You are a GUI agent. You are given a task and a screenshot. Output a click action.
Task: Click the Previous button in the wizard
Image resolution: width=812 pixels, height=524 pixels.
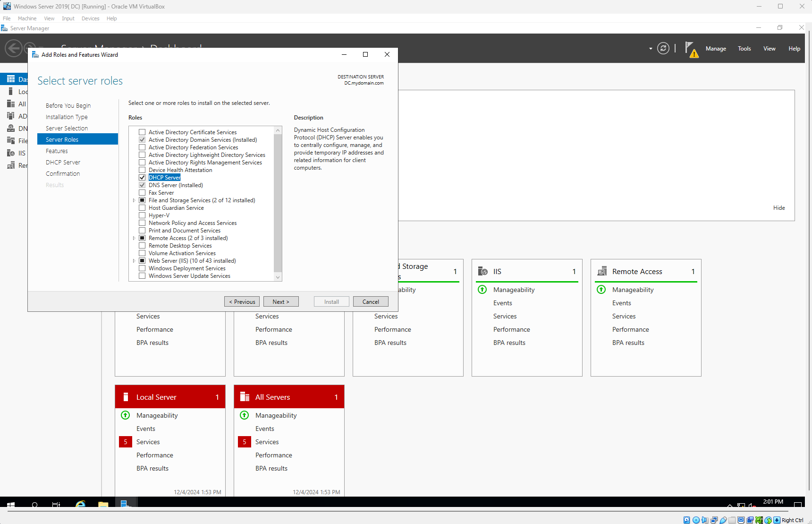[242, 301]
